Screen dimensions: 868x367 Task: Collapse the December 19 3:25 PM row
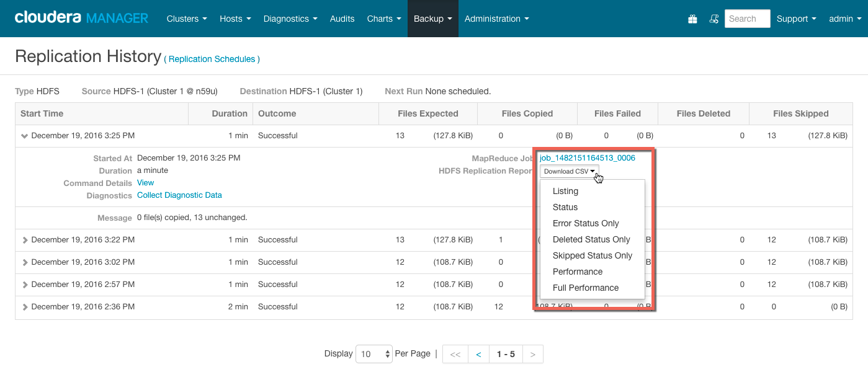coord(25,136)
